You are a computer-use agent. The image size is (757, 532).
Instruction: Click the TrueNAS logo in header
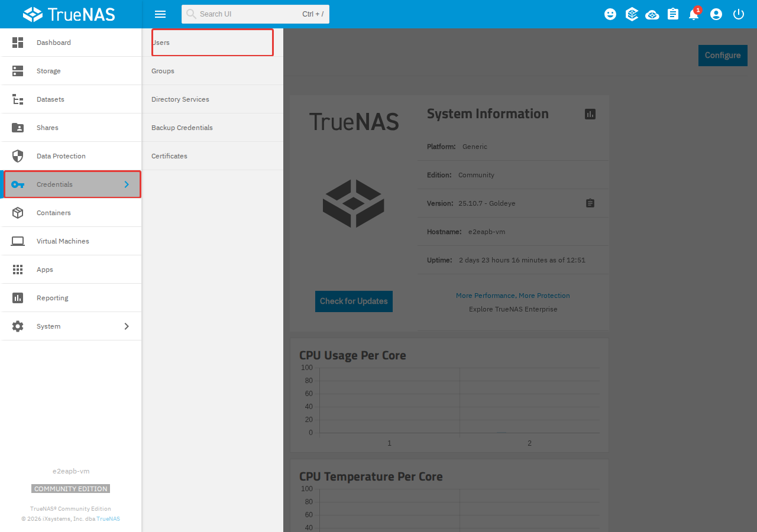pyautogui.click(x=69, y=14)
